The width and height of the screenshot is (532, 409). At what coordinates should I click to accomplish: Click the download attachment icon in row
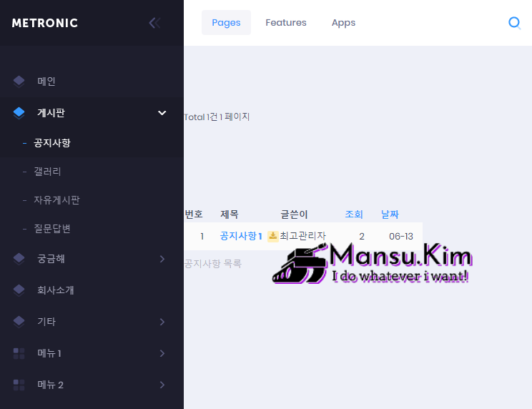click(x=272, y=236)
